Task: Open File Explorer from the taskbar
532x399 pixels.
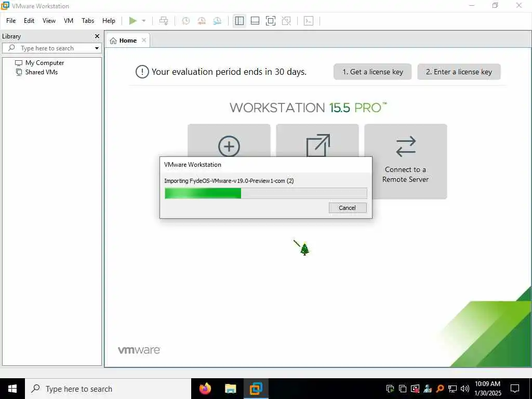Action: pyautogui.click(x=230, y=389)
